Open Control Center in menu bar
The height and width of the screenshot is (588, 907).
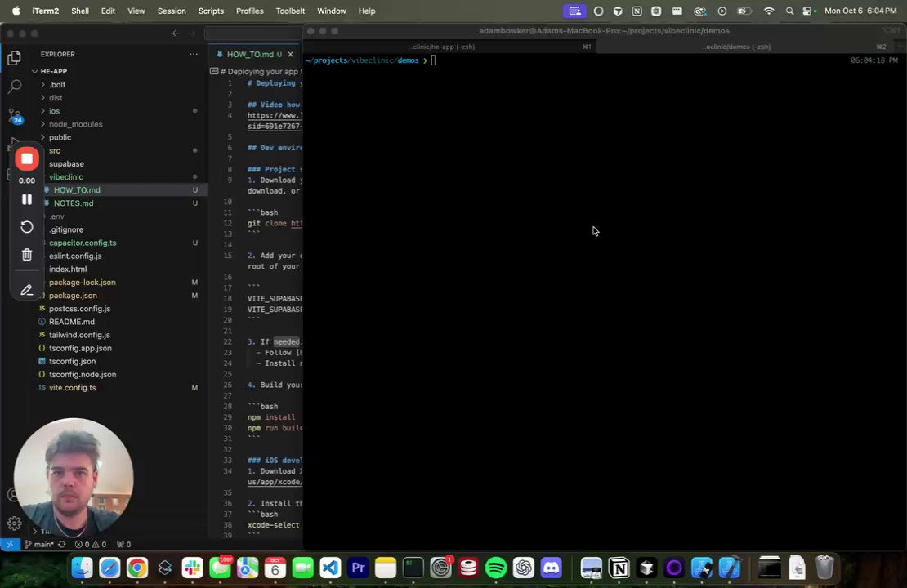click(x=808, y=11)
